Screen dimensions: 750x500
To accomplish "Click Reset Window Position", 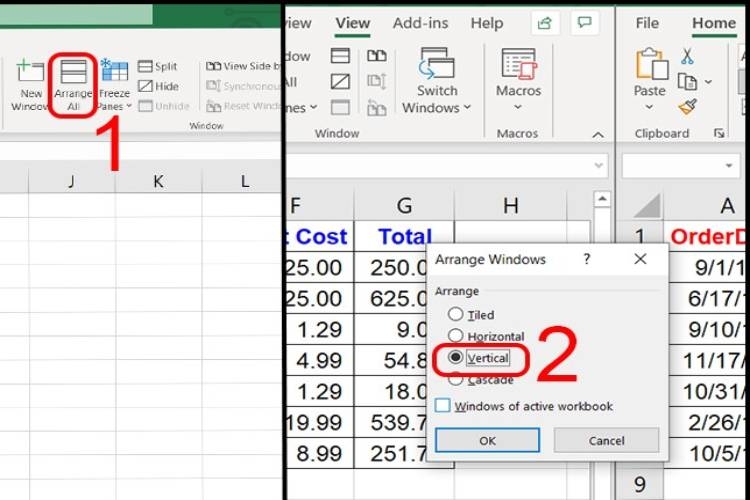I will tap(243, 106).
